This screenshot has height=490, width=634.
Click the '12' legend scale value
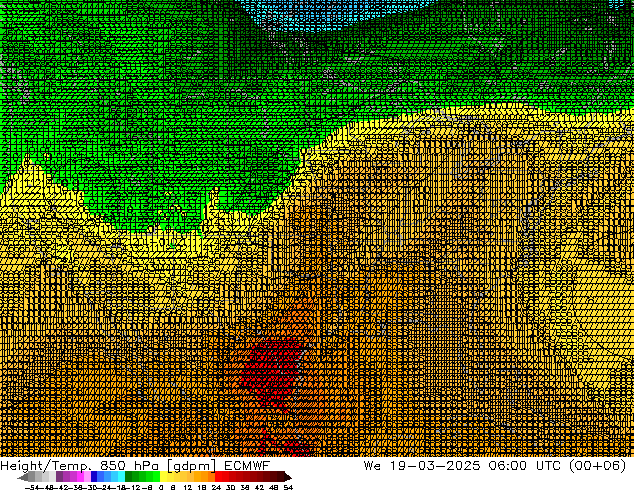188,487
